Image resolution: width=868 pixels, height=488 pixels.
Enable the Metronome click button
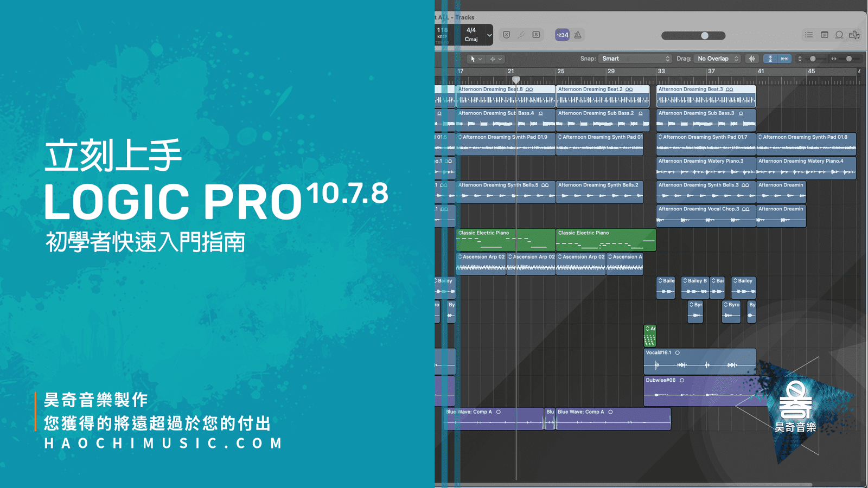click(578, 35)
